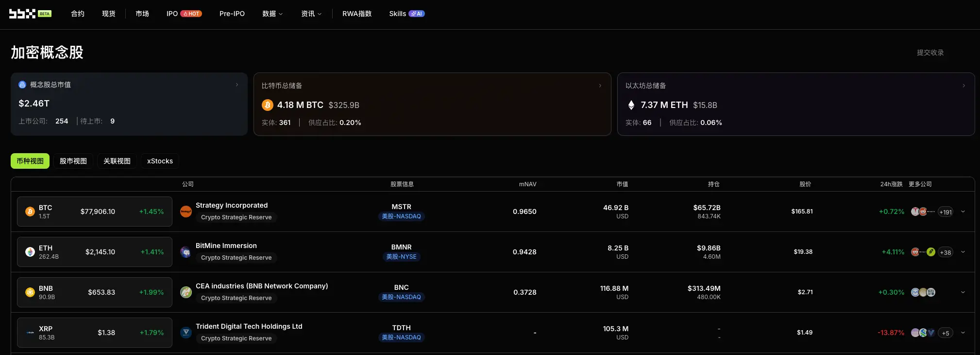The image size is (980, 355).
Task: Click the +191 more companies badge
Action: [946, 212]
